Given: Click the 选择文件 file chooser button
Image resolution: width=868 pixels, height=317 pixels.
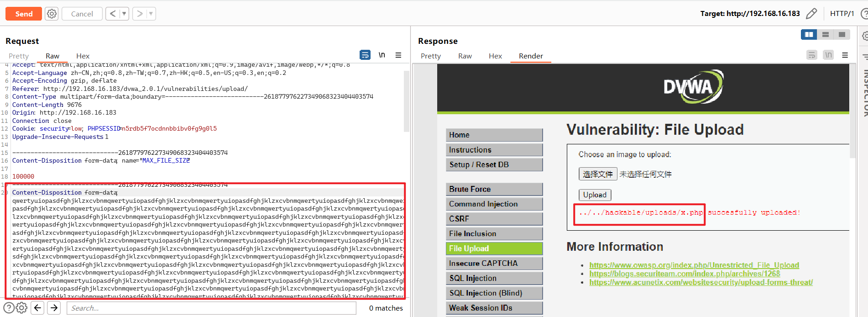Looking at the screenshot, I should pyautogui.click(x=598, y=174).
